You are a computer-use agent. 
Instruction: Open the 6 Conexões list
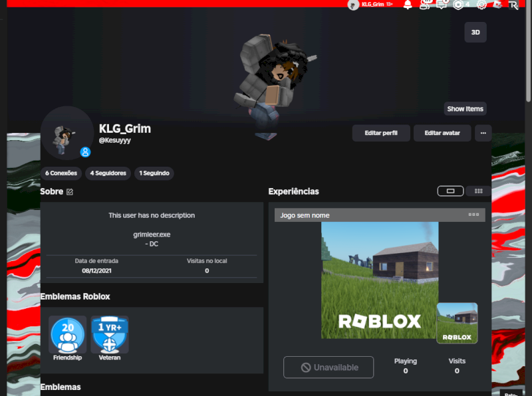click(61, 173)
